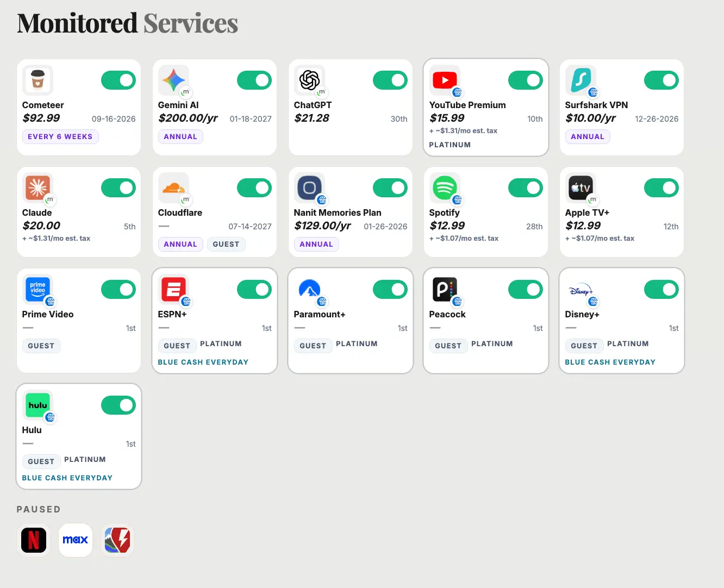
Task: Switch off Paramount+ monitoring
Action: click(390, 290)
